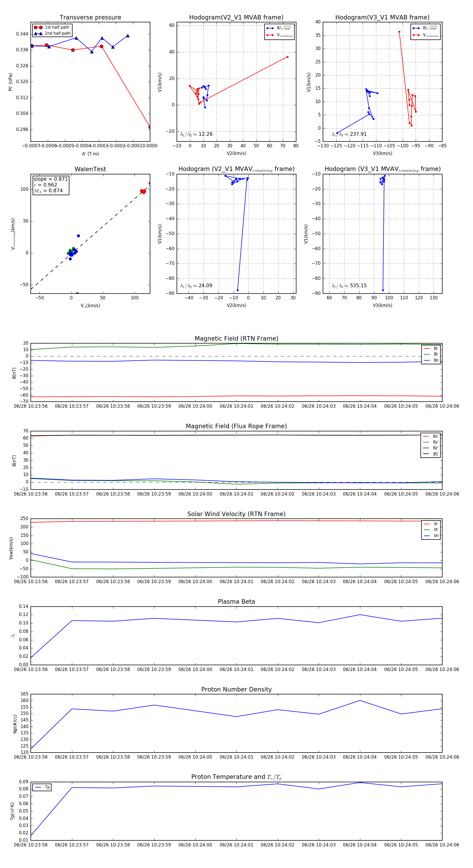Image resolution: width=473 pixels, height=868 pixels.
Task: Select the "r = 0.962" annotation
Action: 45,185
